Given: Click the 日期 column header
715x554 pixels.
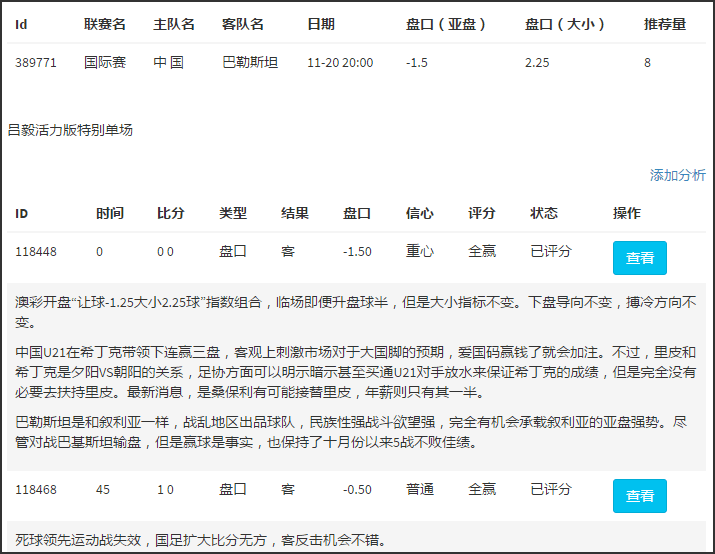Looking at the screenshot, I should [x=321, y=24].
